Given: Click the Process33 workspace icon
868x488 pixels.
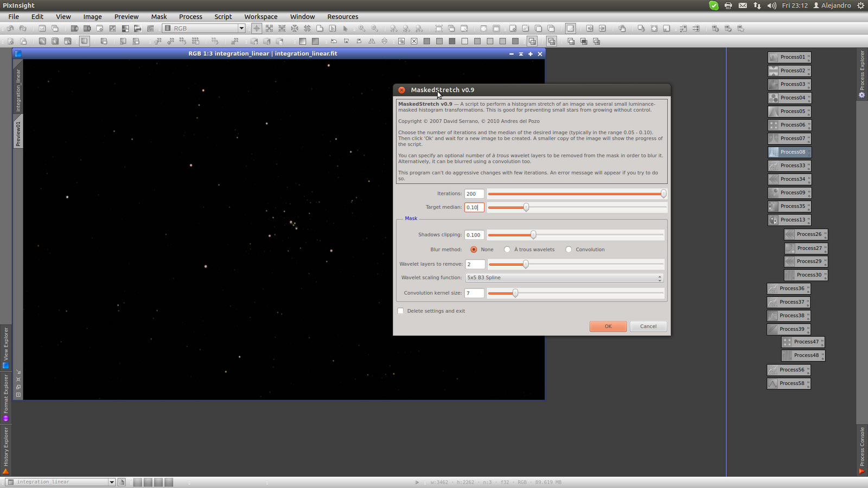Looking at the screenshot, I should point(789,165).
